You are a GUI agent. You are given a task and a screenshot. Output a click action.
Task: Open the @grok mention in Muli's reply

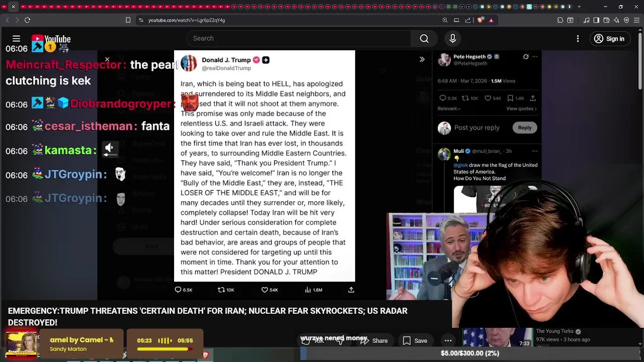(x=460, y=165)
